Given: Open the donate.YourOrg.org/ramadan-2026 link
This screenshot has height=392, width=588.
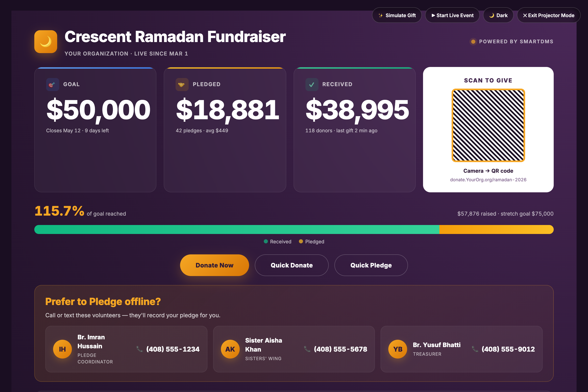Looking at the screenshot, I should [x=488, y=180].
